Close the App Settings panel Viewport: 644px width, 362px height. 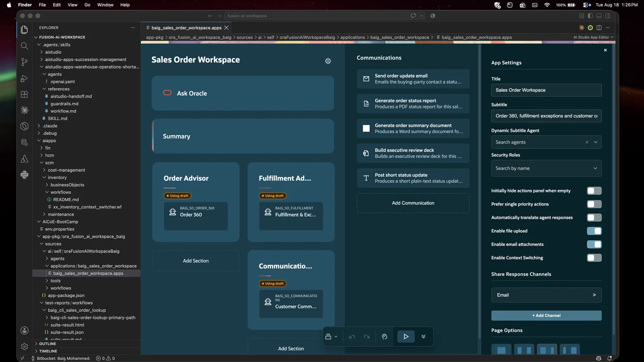click(x=605, y=50)
